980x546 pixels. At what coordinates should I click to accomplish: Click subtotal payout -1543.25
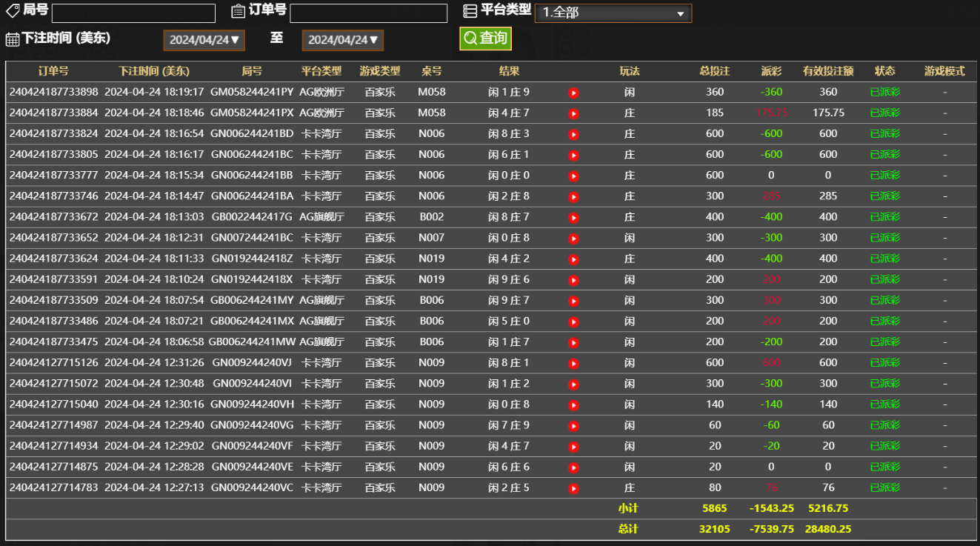(x=771, y=508)
